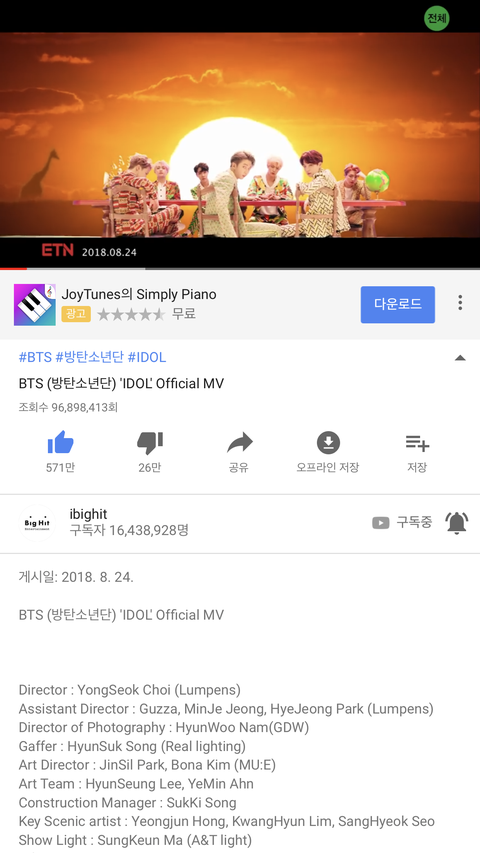
Task: Click the 다운로드 download button
Action: tap(398, 304)
